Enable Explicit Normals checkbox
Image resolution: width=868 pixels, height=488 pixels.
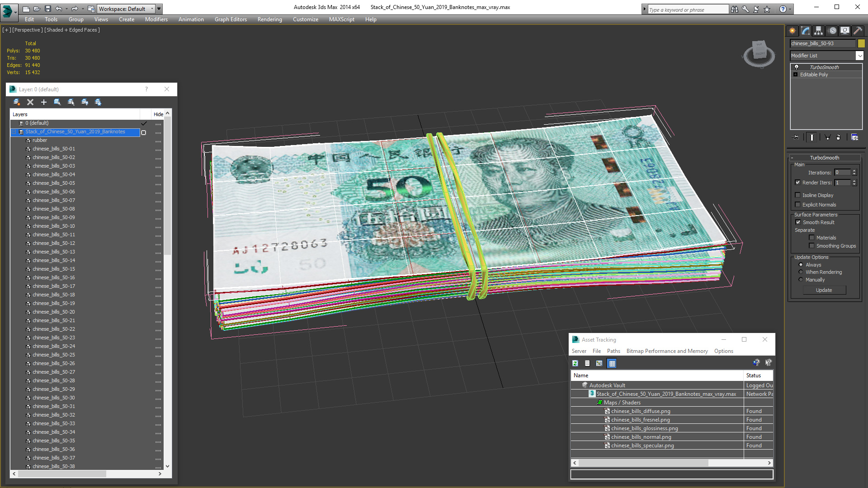point(798,205)
